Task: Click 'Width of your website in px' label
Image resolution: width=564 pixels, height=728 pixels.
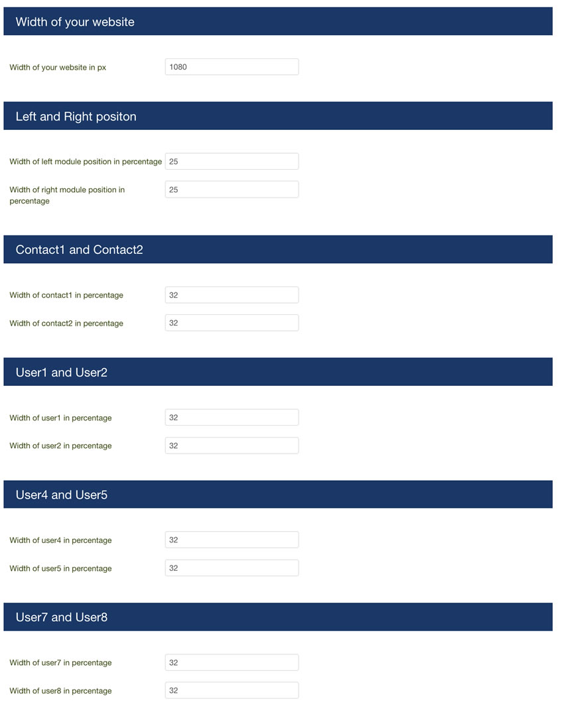Action: (x=58, y=68)
